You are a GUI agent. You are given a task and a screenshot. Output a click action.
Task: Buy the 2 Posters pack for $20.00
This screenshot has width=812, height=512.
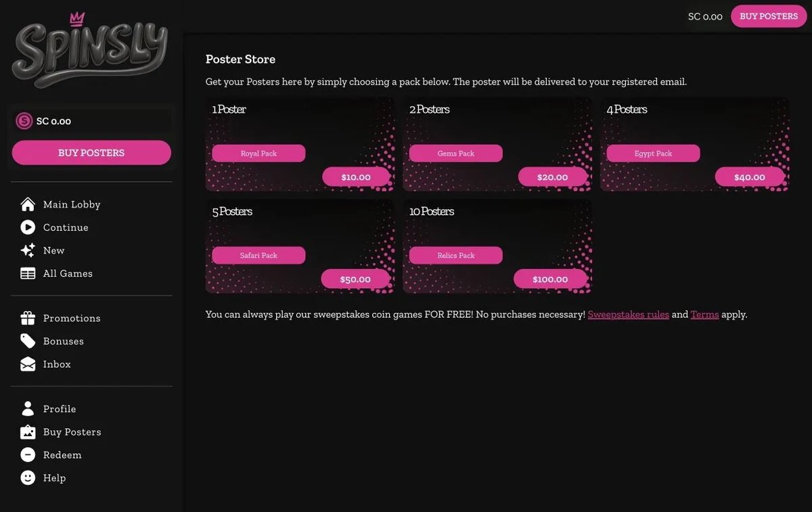pos(553,177)
